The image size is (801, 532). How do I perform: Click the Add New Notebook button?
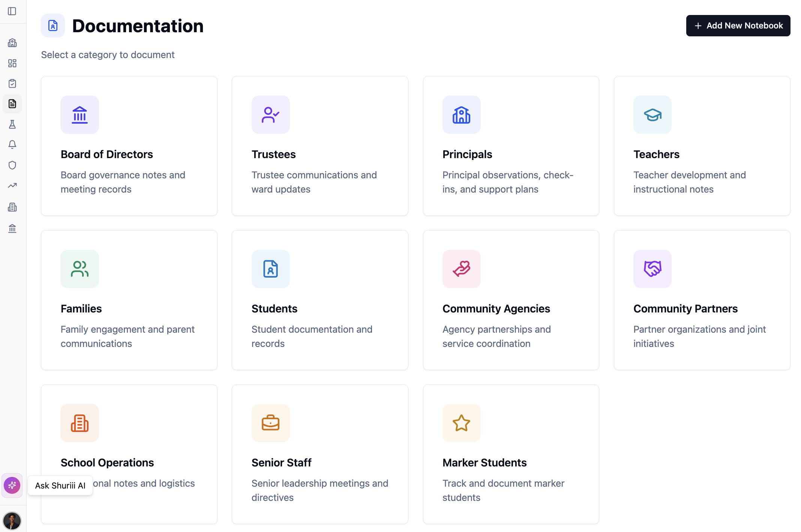coord(738,25)
